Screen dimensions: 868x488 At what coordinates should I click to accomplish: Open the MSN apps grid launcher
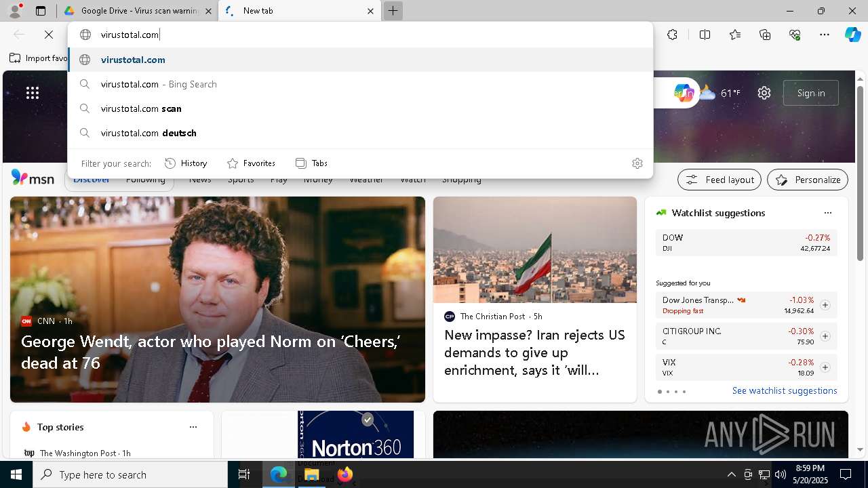click(x=33, y=93)
